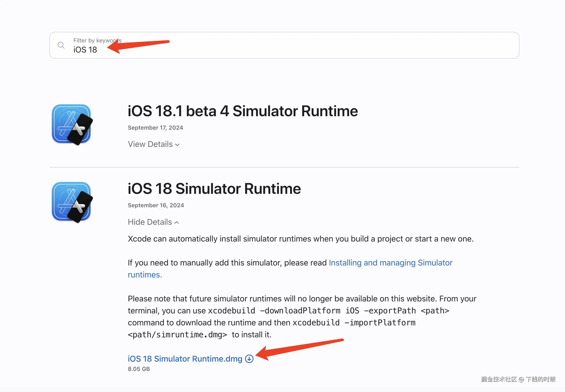The height and width of the screenshot is (392, 565).
Task: Click the iOS 18 Simulator Runtime Xcode icon
Action: pos(72,202)
